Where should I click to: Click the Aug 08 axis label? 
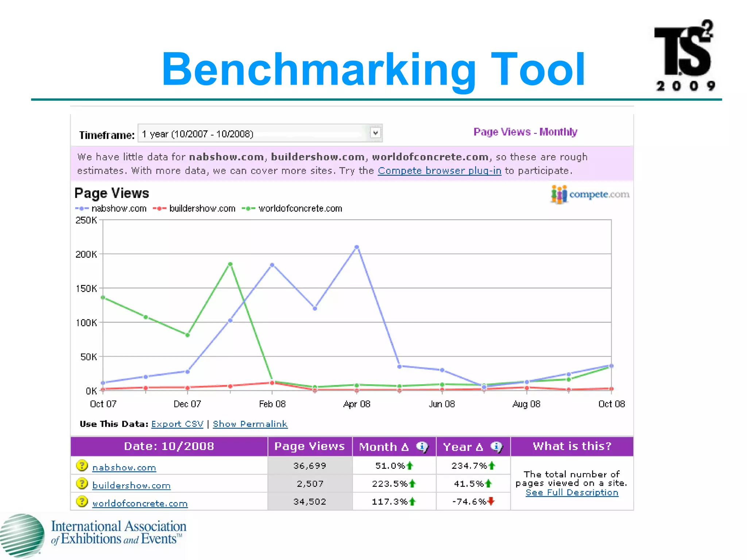click(x=526, y=404)
